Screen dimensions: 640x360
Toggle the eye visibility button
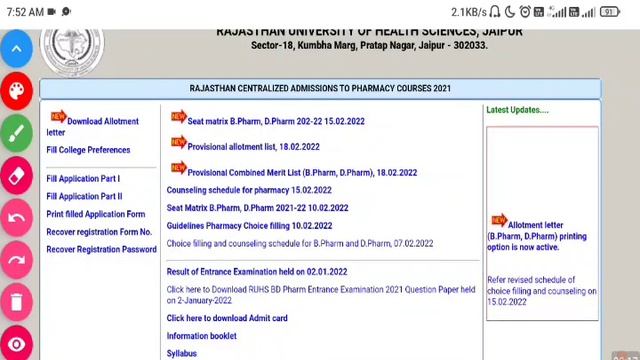coord(16,344)
